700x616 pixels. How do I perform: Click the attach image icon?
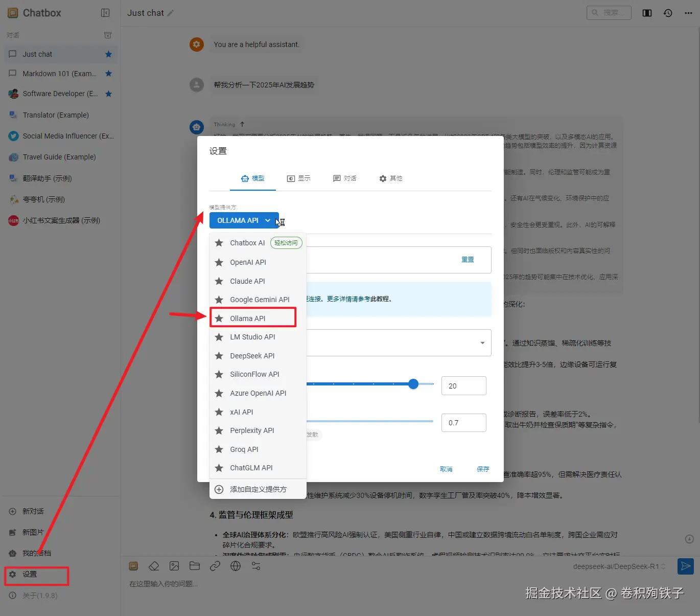[174, 566]
